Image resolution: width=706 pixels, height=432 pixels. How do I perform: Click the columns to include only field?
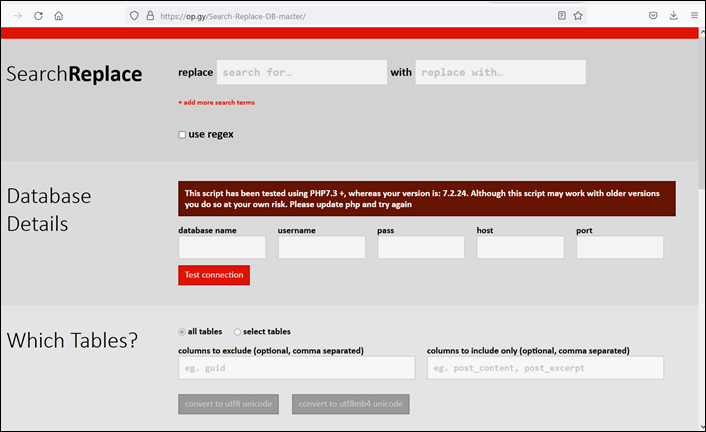(x=545, y=368)
